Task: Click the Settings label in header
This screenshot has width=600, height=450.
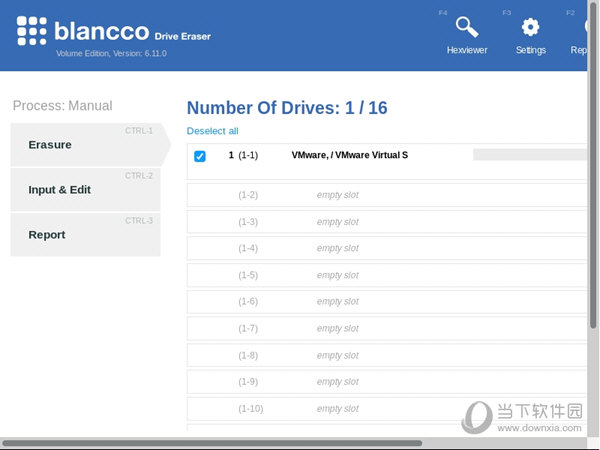Action: click(530, 50)
